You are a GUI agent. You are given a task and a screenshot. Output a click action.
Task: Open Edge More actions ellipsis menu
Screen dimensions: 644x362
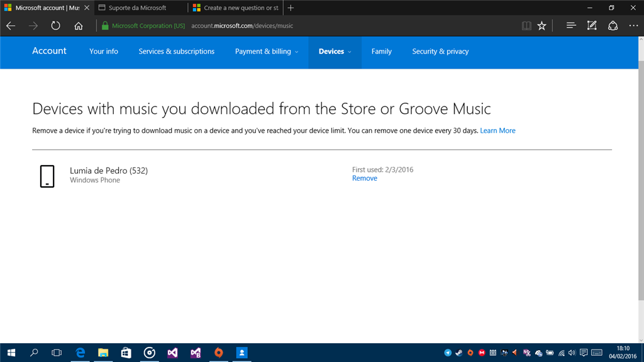click(x=633, y=26)
